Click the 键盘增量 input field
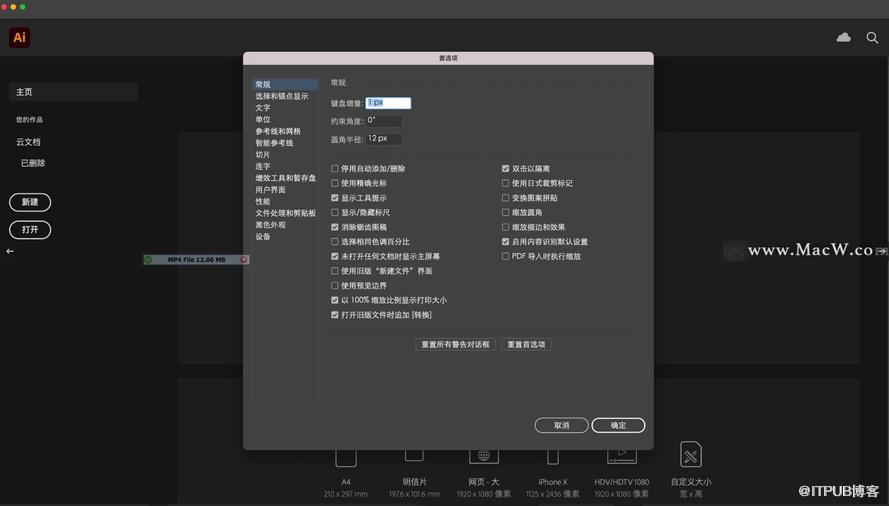889x506 pixels. [388, 103]
